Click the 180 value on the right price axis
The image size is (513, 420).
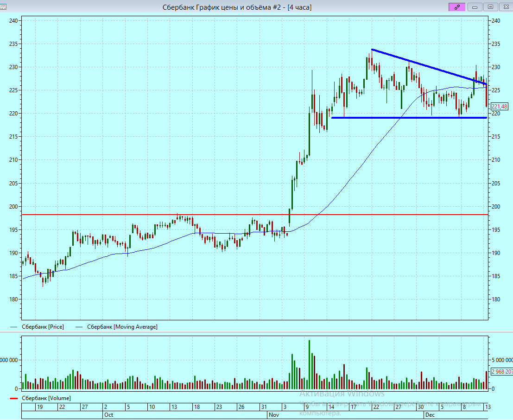click(496, 299)
